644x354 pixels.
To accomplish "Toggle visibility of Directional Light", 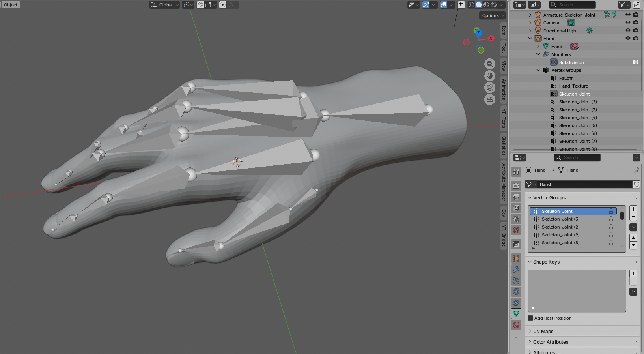I will (x=628, y=30).
